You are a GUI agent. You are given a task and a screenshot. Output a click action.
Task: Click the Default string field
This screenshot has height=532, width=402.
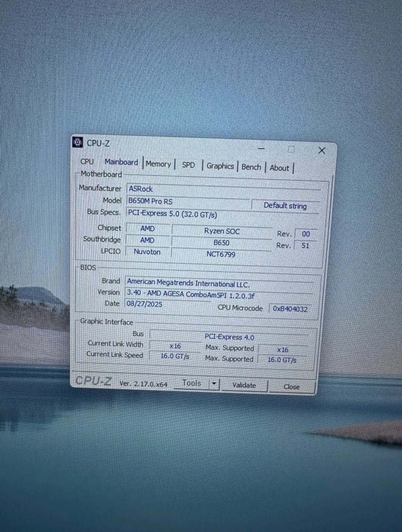click(285, 206)
